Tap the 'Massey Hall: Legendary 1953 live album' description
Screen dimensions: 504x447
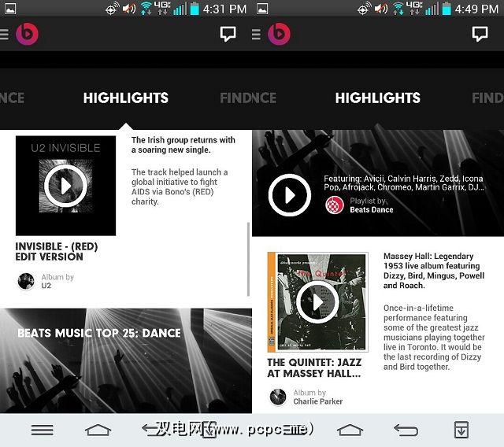tap(434, 271)
